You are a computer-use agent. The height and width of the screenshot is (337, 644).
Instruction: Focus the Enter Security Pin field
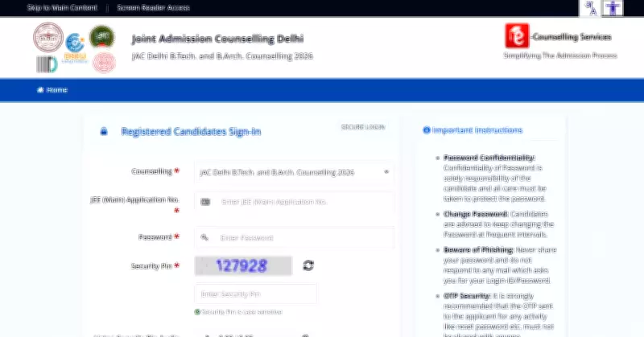click(x=255, y=294)
